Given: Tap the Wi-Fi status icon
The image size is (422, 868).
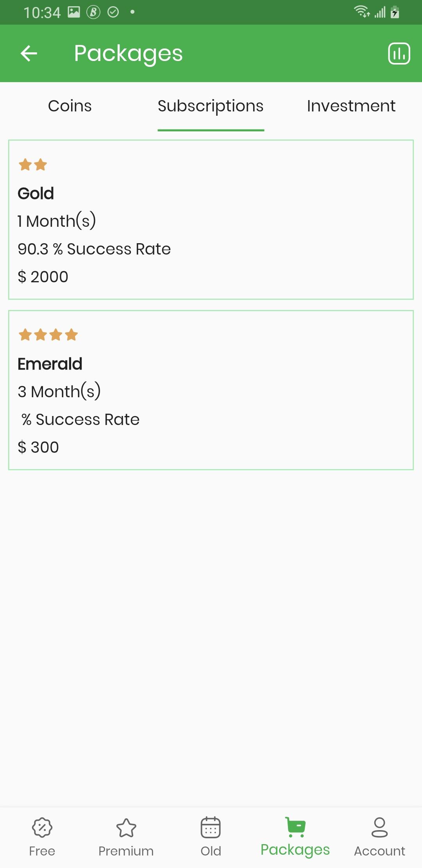Looking at the screenshot, I should pyautogui.click(x=362, y=12).
